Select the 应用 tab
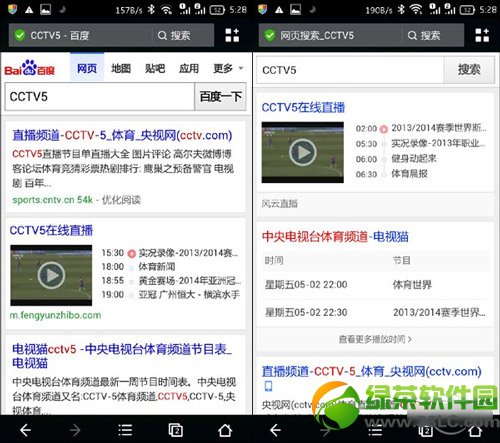 [x=189, y=68]
